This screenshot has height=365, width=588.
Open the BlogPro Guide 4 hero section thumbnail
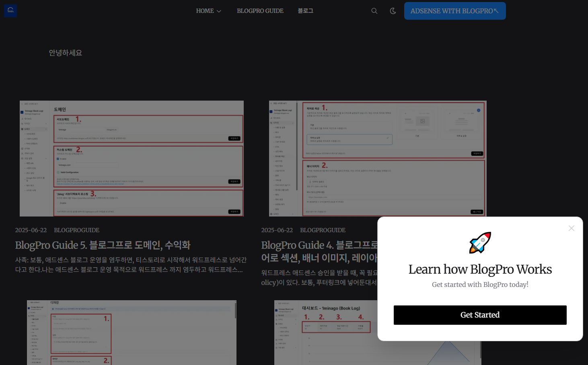[378, 159]
